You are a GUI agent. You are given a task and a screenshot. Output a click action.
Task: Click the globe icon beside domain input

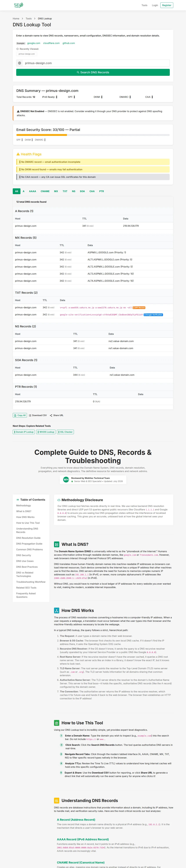click(20, 63)
